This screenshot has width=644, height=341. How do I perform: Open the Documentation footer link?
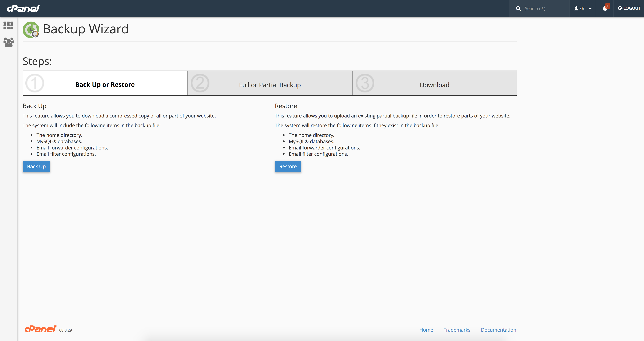(498, 330)
